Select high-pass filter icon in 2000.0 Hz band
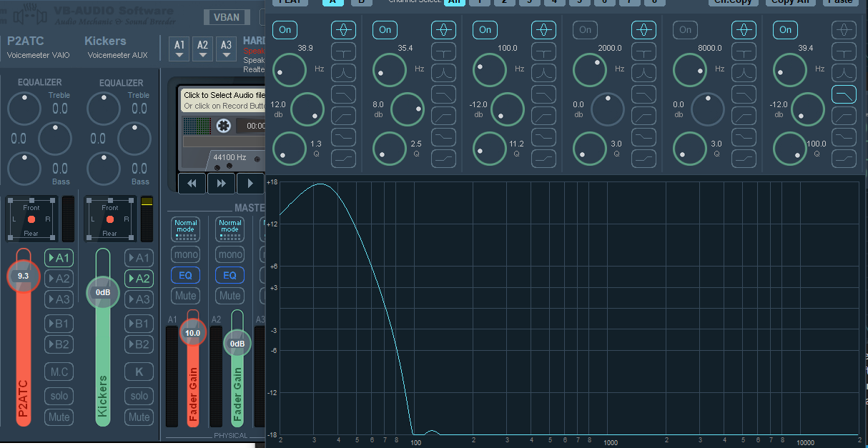 tap(643, 116)
